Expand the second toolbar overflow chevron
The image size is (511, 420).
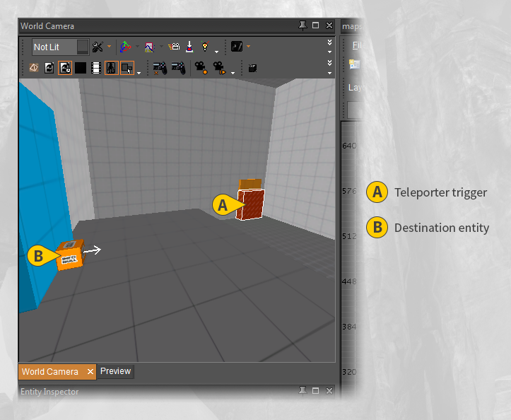point(329,63)
